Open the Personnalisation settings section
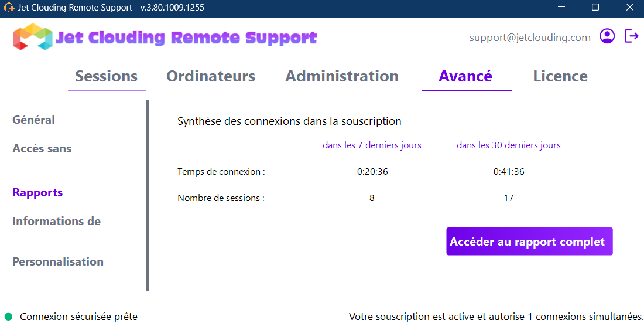The width and height of the screenshot is (644, 323). (x=58, y=261)
